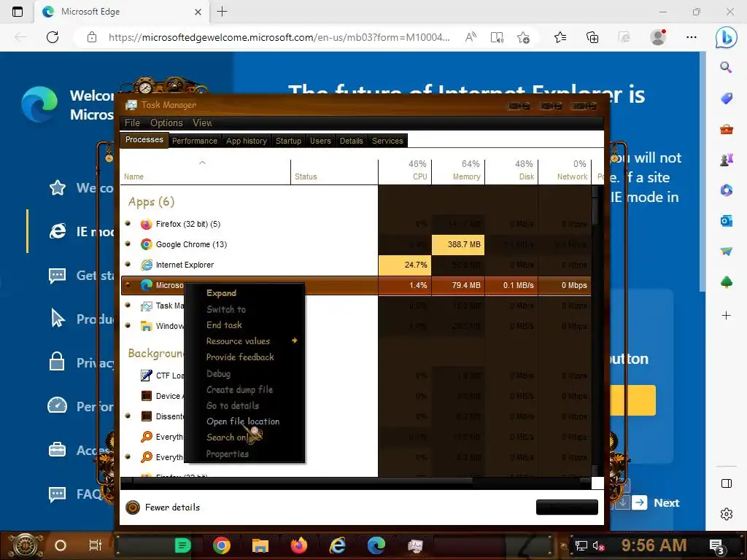The width and height of the screenshot is (747, 560).
Task: Open Task Manager Options menu
Action: click(x=166, y=122)
